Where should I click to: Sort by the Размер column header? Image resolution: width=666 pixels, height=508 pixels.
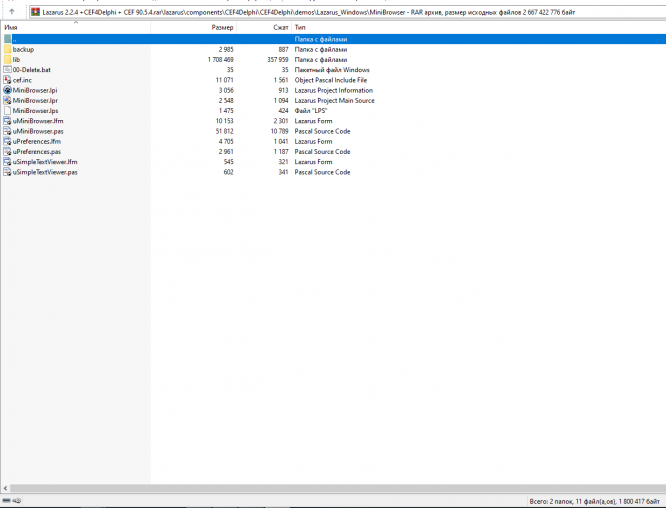pos(194,27)
